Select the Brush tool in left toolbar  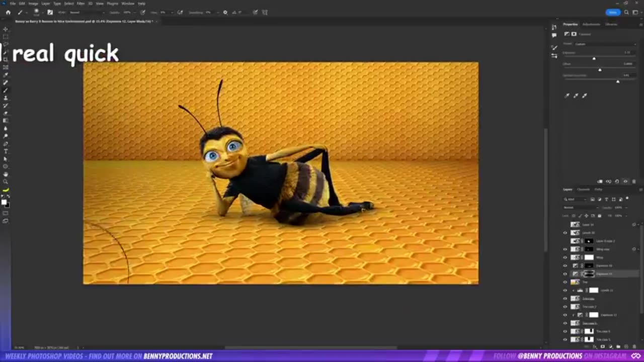click(x=6, y=90)
